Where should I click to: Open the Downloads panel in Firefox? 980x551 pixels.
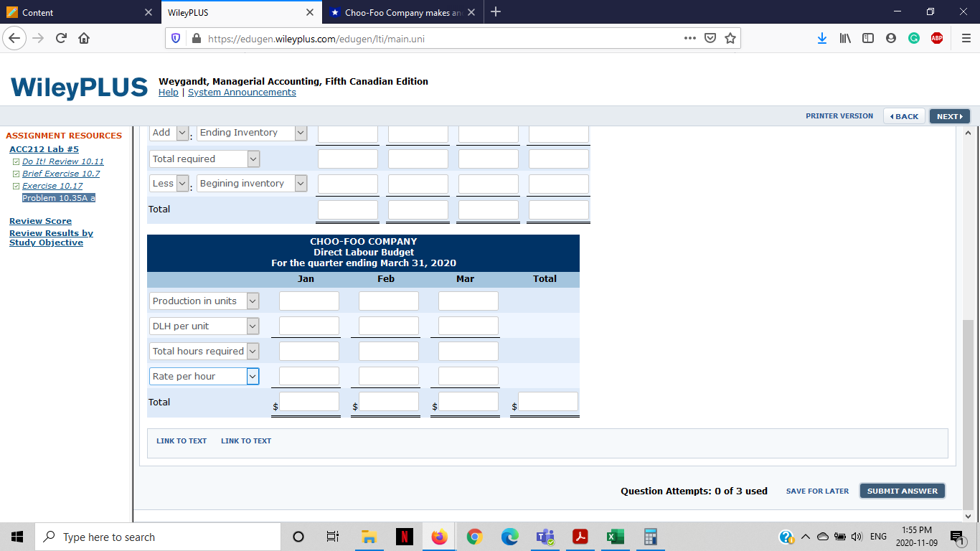[x=822, y=37]
